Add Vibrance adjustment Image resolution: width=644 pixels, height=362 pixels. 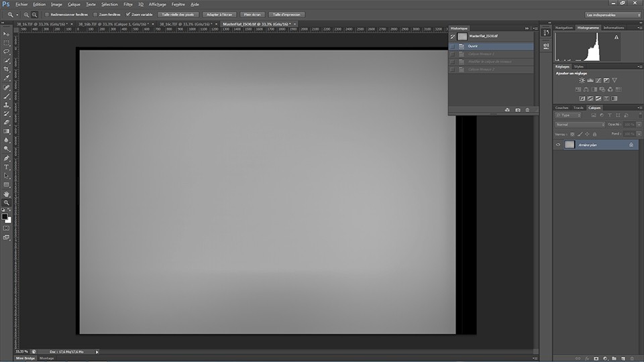click(x=614, y=80)
